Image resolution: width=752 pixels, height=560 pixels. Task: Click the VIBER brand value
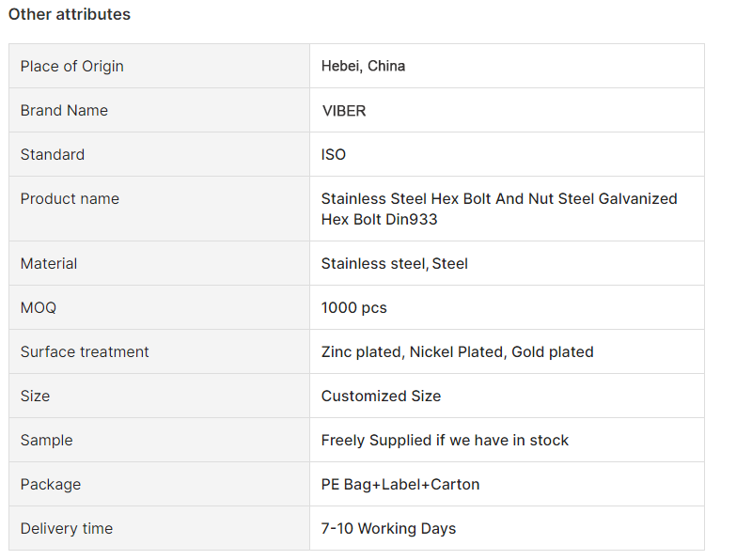click(x=344, y=111)
